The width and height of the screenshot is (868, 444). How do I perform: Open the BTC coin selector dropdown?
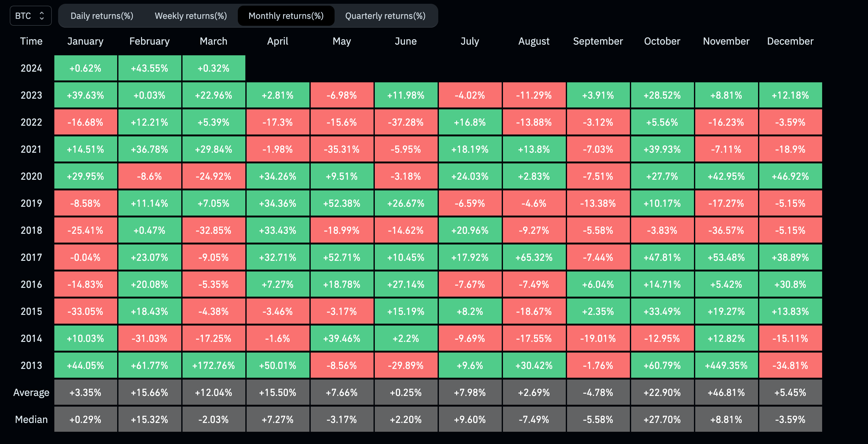click(30, 16)
